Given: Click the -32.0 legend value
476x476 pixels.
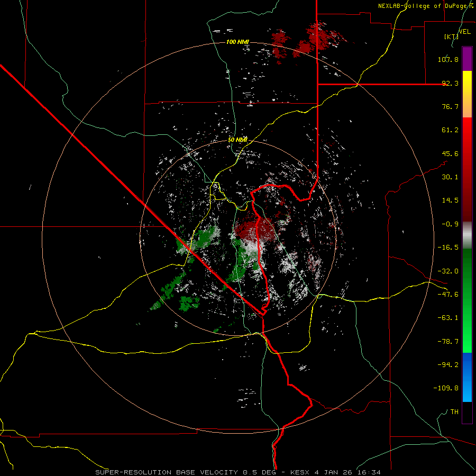Looking at the screenshot, I should click(448, 271).
